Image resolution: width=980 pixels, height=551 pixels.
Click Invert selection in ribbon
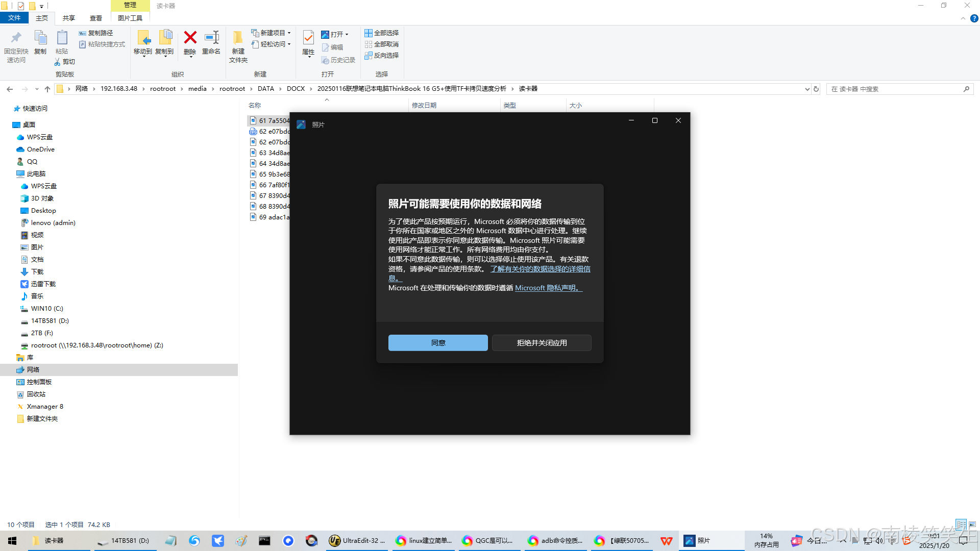pos(381,56)
